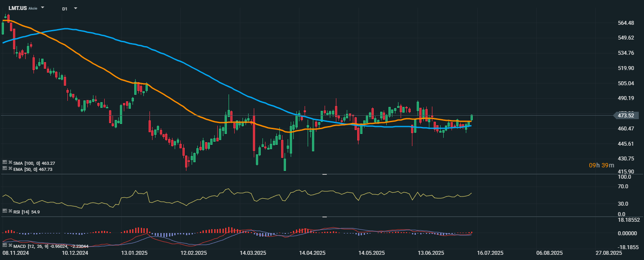Click the divider handle above the MACD panel

coord(324,217)
